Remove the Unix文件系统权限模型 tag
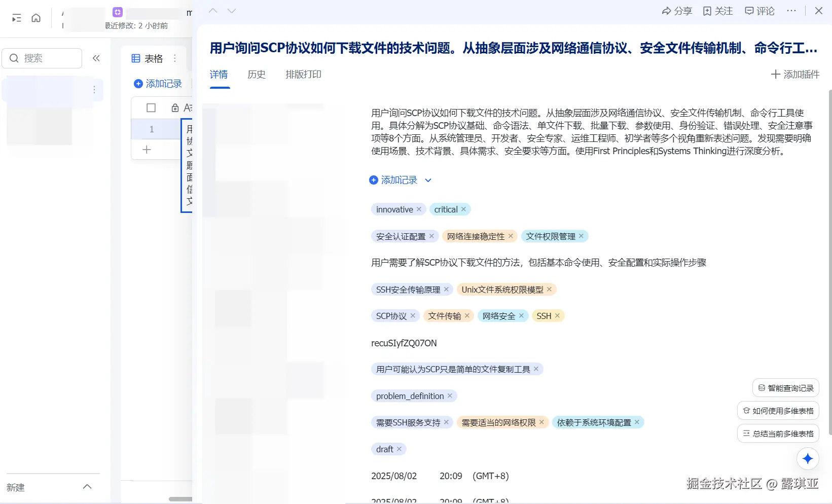Image resolution: width=832 pixels, height=504 pixels. [x=549, y=290]
